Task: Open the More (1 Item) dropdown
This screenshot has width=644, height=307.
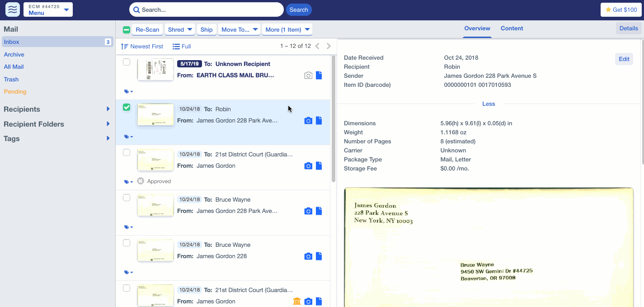Action: click(x=287, y=30)
